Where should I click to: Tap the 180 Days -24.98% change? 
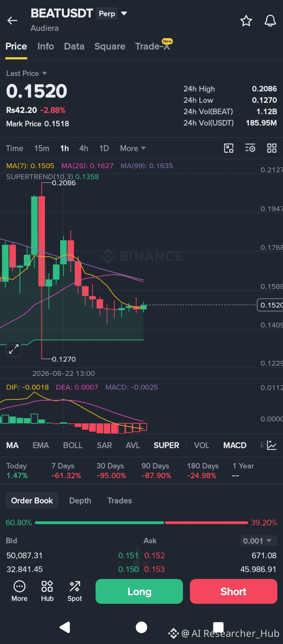(202, 471)
